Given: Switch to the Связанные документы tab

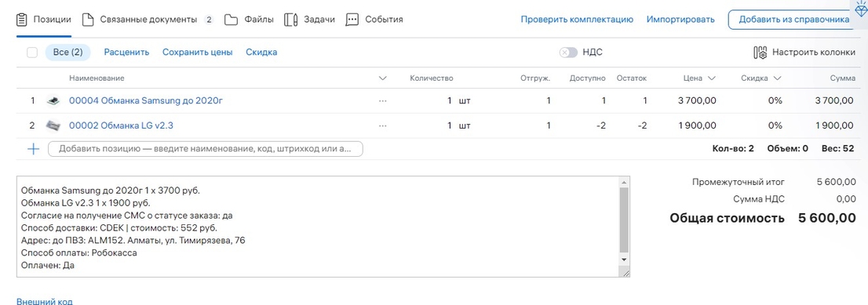Looking at the screenshot, I should point(148,20).
